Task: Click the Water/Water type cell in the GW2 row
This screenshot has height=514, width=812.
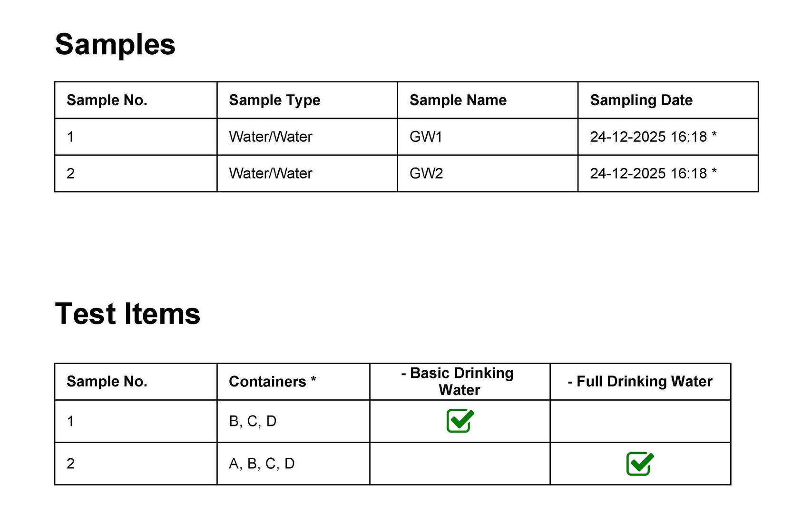Action: click(x=270, y=173)
